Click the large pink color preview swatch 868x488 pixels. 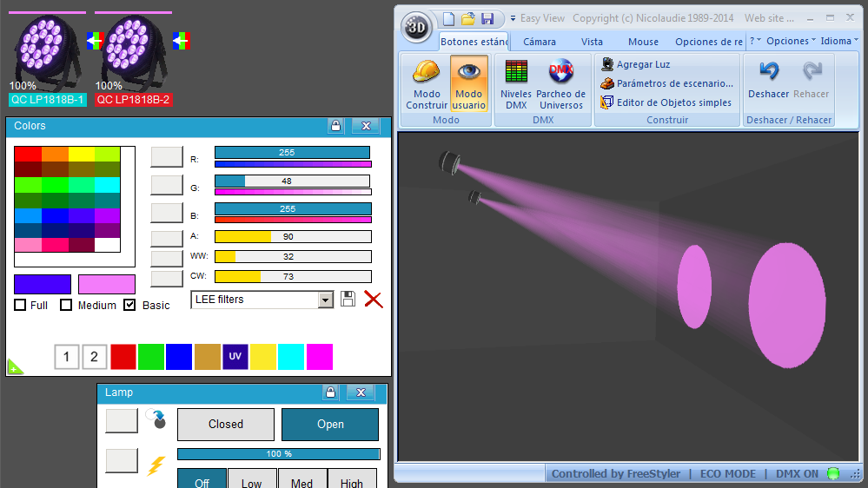coord(107,285)
